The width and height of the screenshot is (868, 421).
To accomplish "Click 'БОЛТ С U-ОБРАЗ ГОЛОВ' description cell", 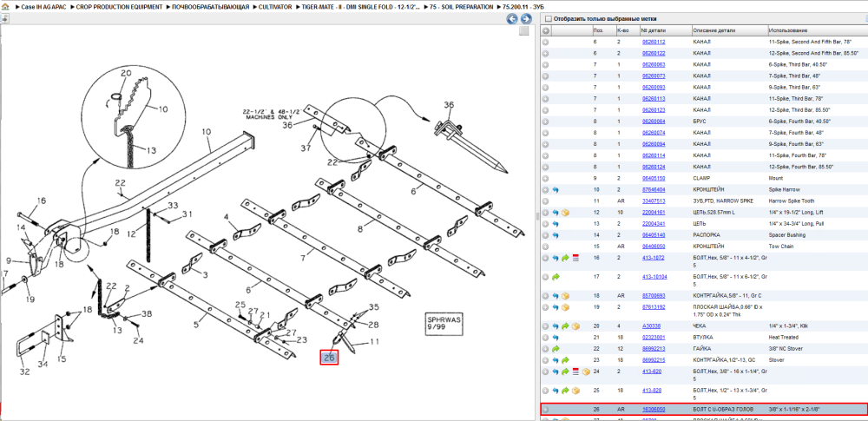I will [x=723, y=410].
